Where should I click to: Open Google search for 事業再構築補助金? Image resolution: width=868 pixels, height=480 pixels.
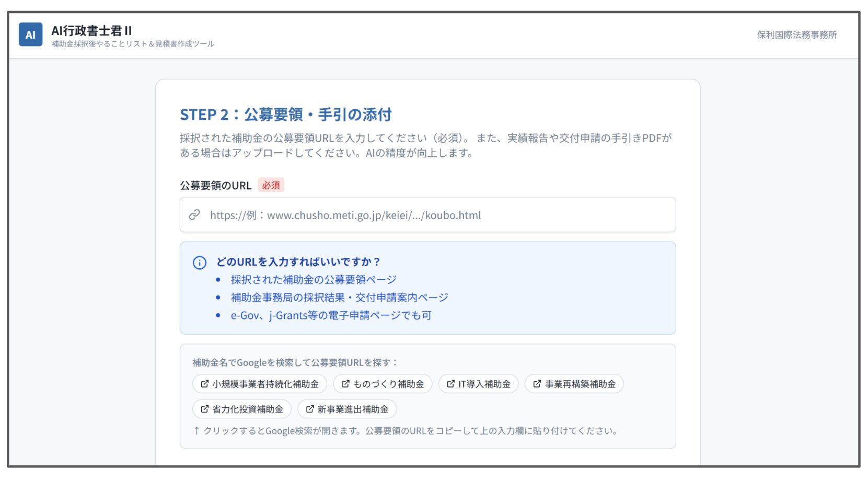[x=574, y=384]
